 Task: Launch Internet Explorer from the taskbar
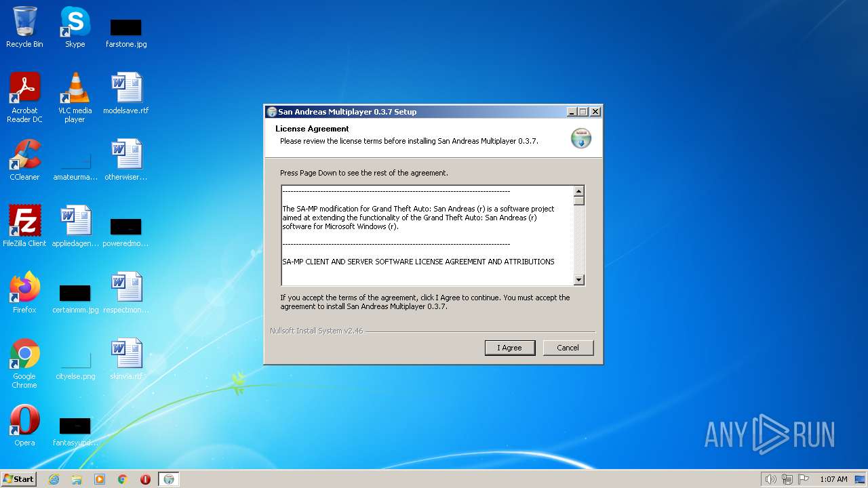click(54, 479)
